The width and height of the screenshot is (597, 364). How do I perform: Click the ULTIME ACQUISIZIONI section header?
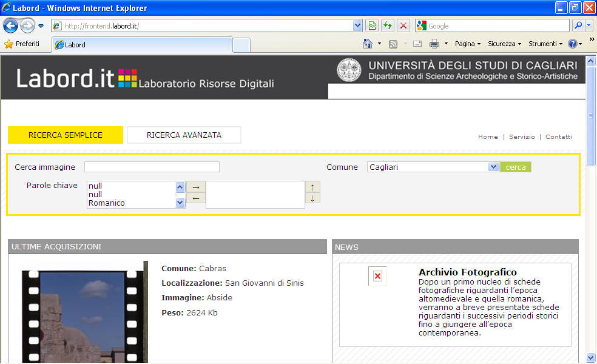(x=167, y=246)
